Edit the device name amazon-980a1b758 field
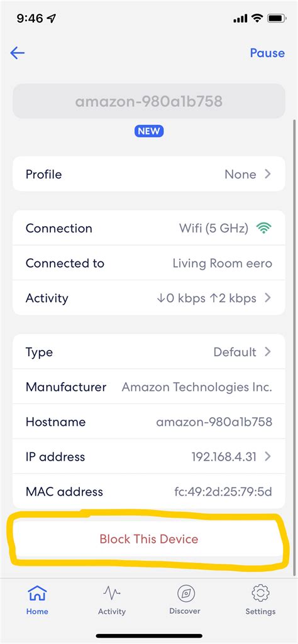This screenshot has width=298, height=644. click(x=149, y=101)
